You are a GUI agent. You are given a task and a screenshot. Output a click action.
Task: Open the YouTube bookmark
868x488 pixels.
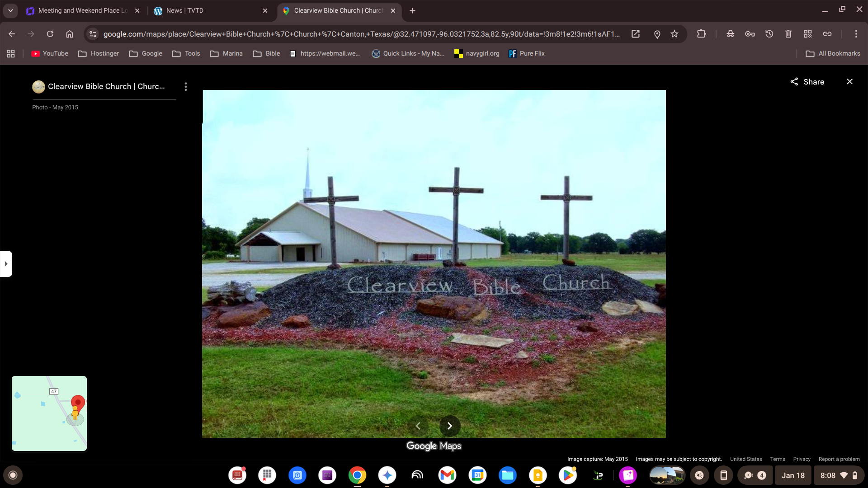point(50,53)
